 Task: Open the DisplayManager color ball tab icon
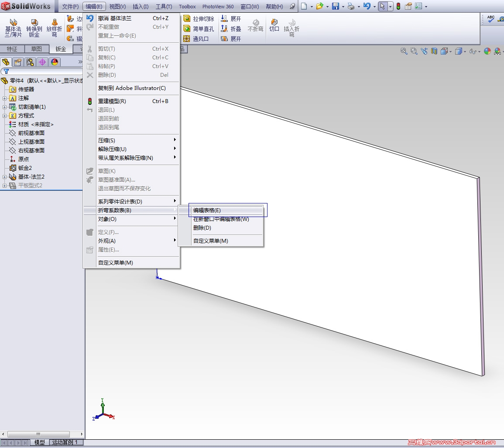click(x=55, y=62)
